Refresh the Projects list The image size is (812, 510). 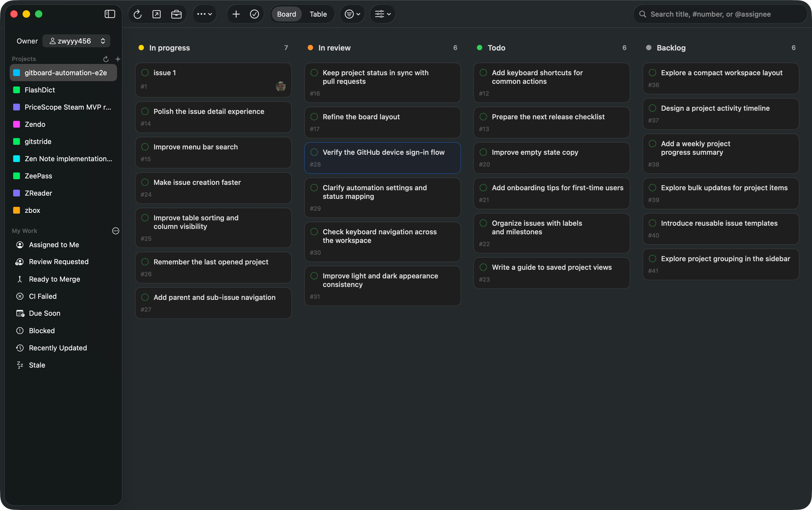(106, 59)
